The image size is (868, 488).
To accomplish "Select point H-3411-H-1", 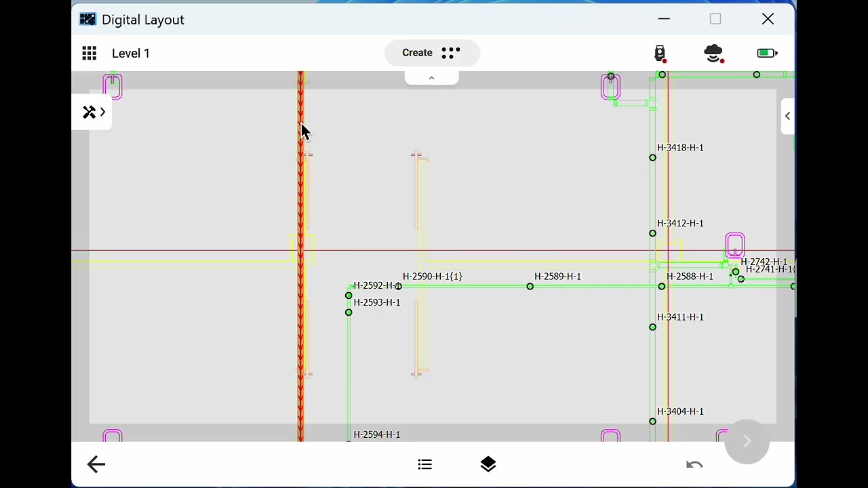I will [x=652, y=327].
